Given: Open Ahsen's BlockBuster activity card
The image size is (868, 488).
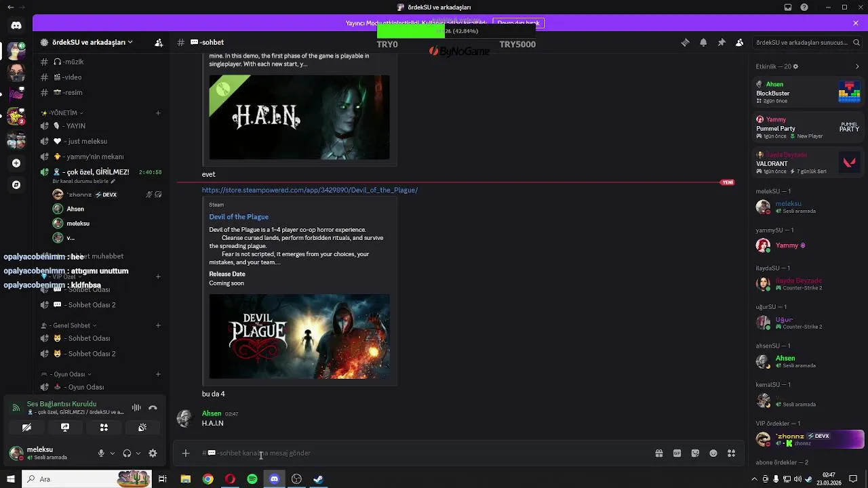Looking at the screenshot, I should (808, 92).
